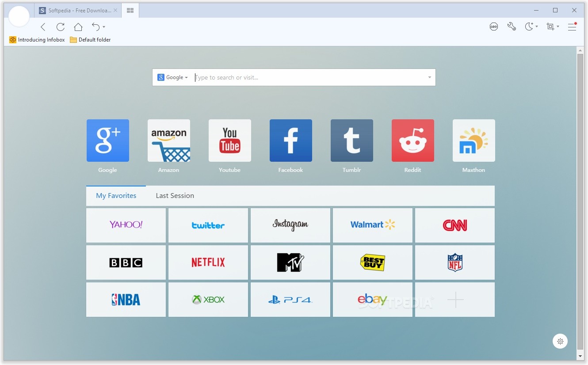Click the vertical scrollbar down arrow
This screenshot has height=365, width=588.
[x=580, y=356]
